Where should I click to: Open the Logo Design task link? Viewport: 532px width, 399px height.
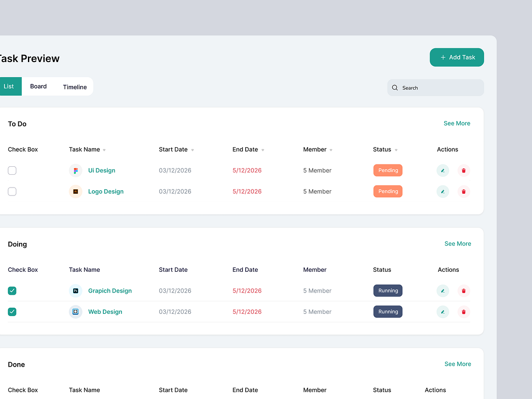(106, 192)
